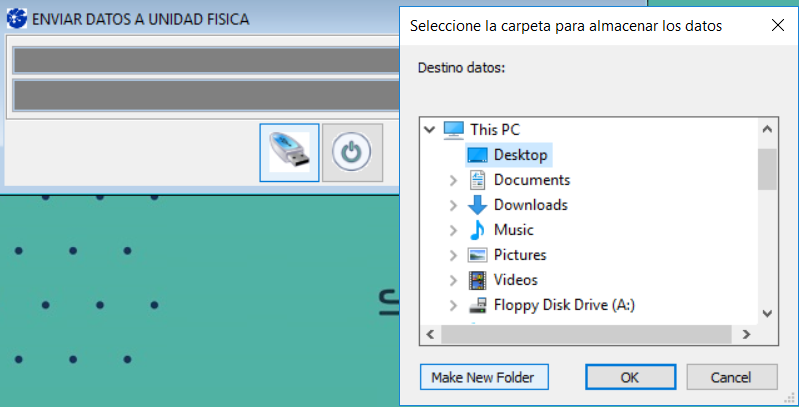
Task: Close the folder selection dialog window
Action: coord(776,25)
